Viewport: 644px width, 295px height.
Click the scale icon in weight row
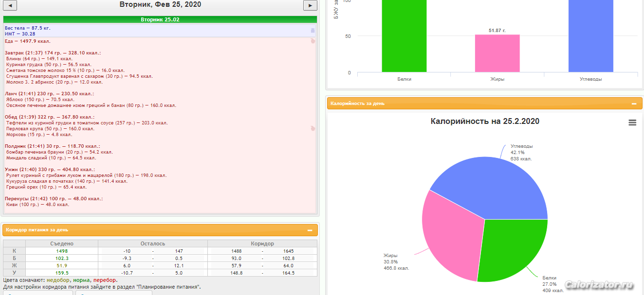pyautogui.click(x=313, y=31)
